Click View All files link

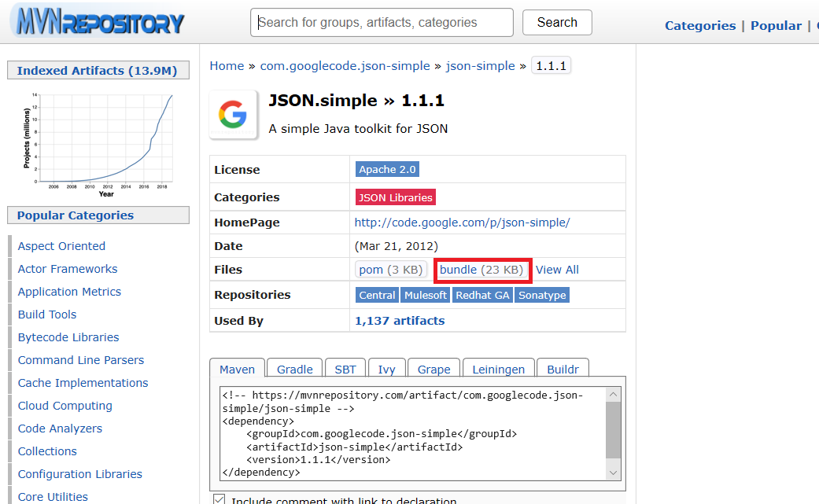[x=557, y=270]
